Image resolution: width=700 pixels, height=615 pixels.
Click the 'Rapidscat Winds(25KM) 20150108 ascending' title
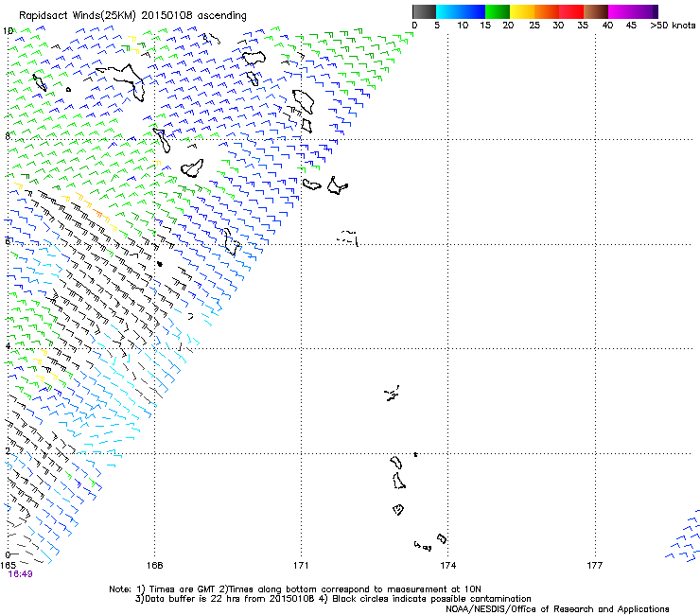(x=132, y=16)
